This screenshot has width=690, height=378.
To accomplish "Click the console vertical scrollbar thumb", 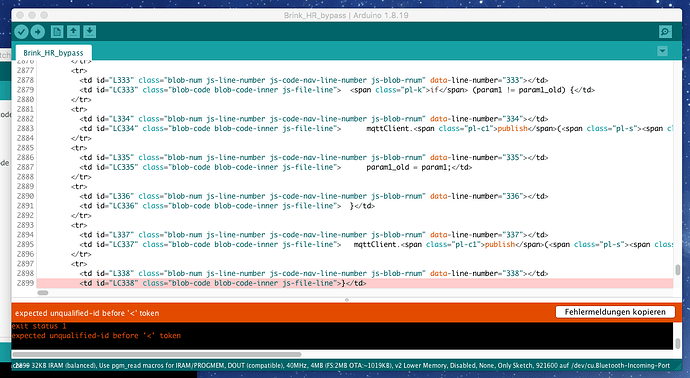I will click(677, 343).
